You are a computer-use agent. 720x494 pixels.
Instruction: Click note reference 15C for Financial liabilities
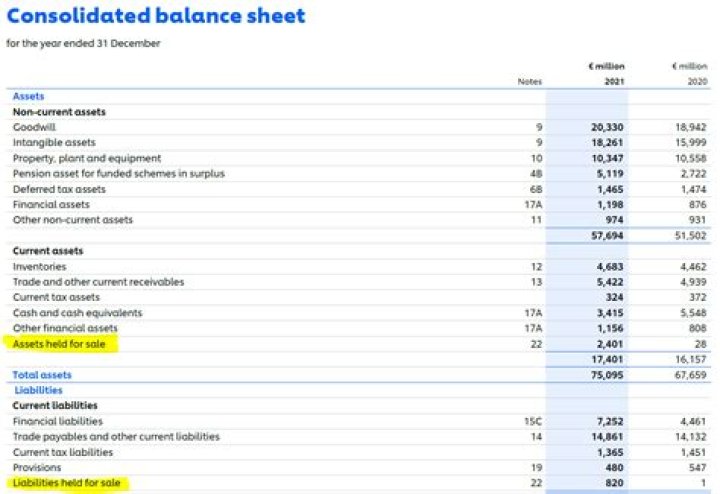click(x=533, y=422)
